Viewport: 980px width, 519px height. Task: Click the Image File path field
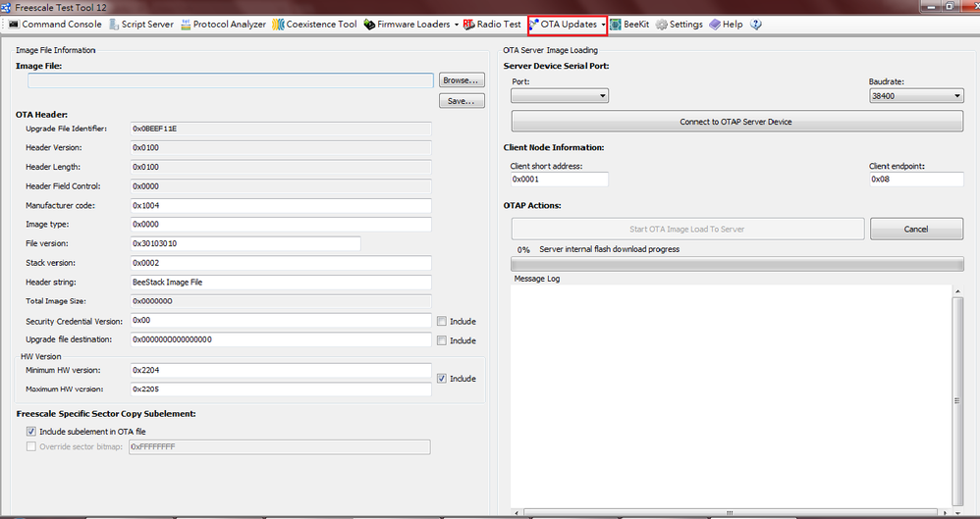click(231, 79)
